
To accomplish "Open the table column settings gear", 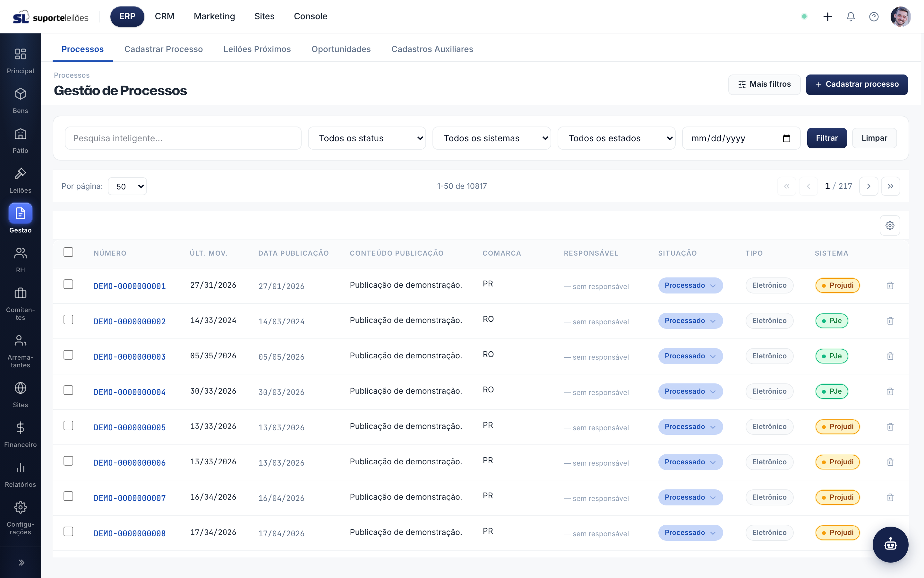I will click(x=890, y=225).
